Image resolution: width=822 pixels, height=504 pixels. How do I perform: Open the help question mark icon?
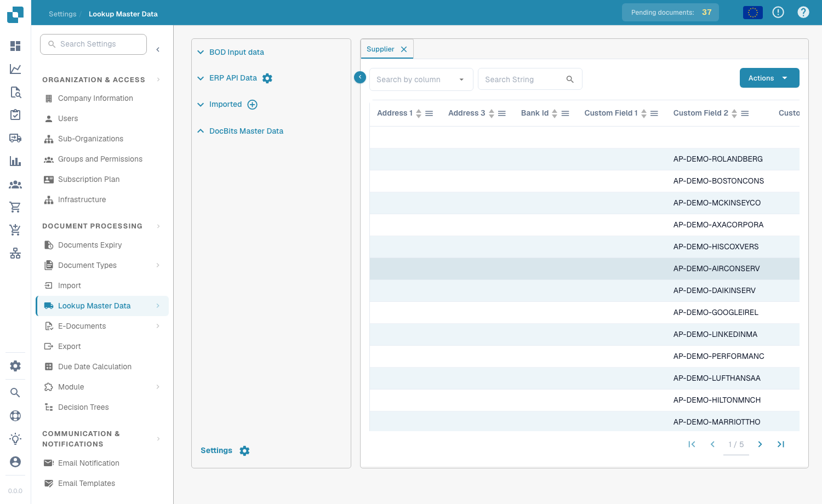click(803, 12)
